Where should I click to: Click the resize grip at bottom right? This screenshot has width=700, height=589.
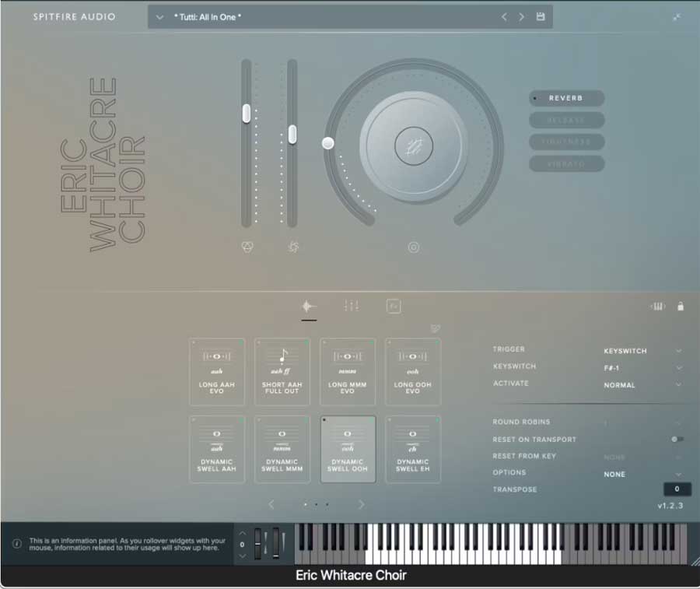tap(695, 562)
